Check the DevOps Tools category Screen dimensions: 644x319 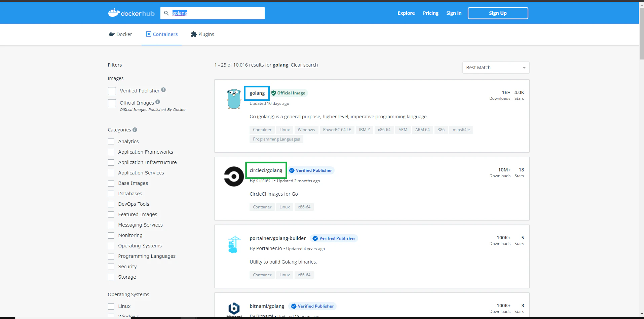pyautogui.click(x=111, y=204)
